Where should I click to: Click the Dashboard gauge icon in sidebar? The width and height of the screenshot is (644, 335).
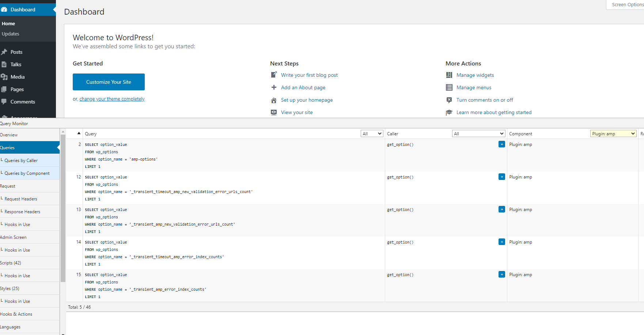click(x=4, y=10)
